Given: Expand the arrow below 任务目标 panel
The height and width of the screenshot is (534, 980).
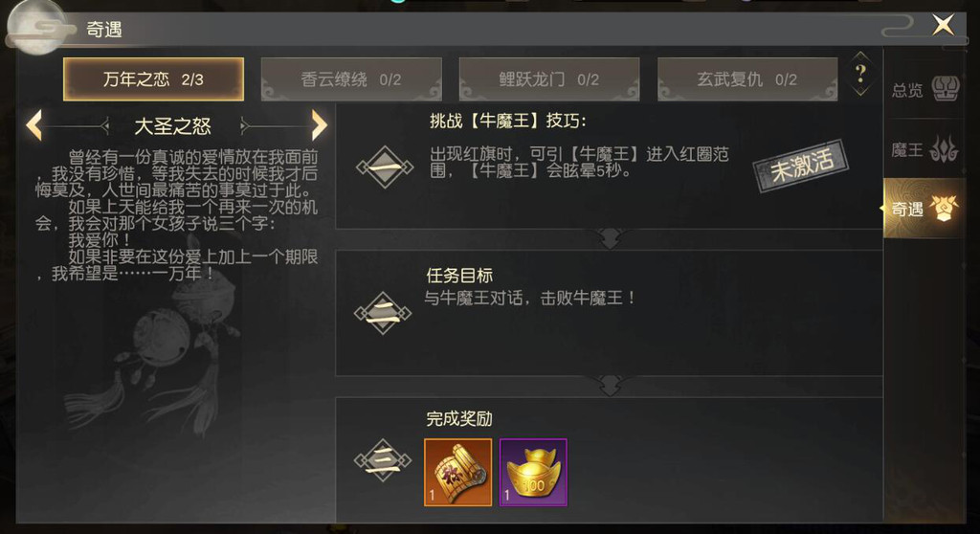Looking at the screenshot, I should (610, 385).
